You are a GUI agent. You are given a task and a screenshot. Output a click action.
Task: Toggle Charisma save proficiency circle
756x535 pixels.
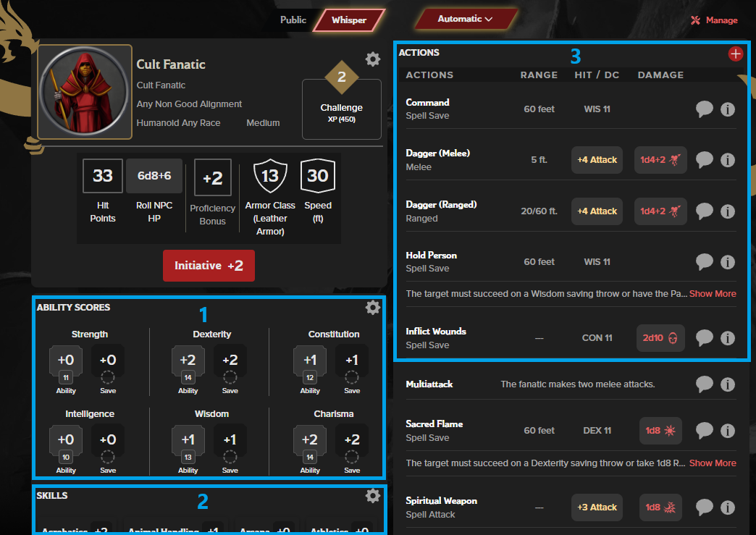pyautogui.click(x=352, y=456)
